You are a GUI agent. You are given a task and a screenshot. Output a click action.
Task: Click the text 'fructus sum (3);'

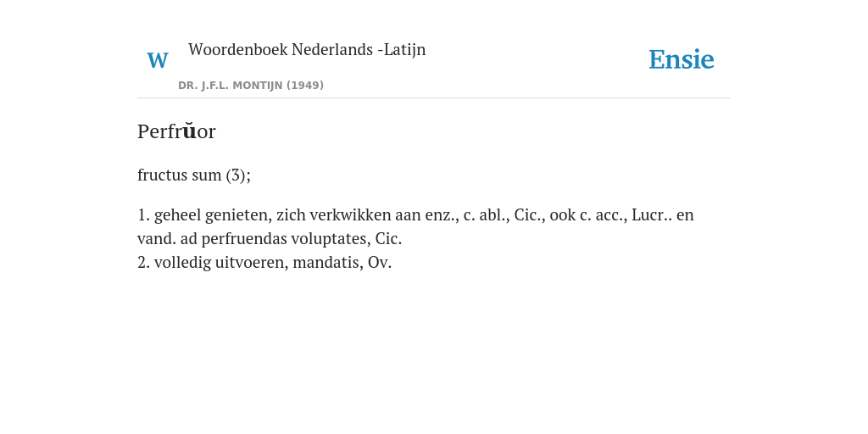194,175
